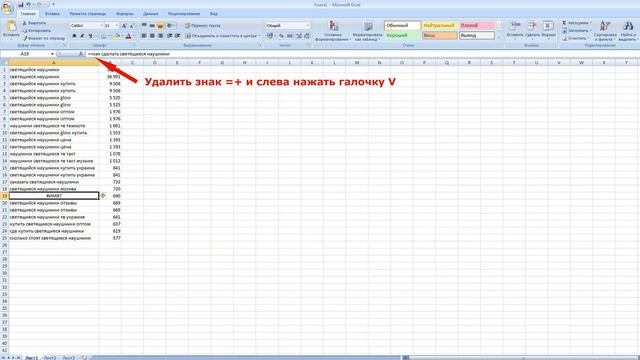
Task: Center text horizontally
Action: point(152,36)
